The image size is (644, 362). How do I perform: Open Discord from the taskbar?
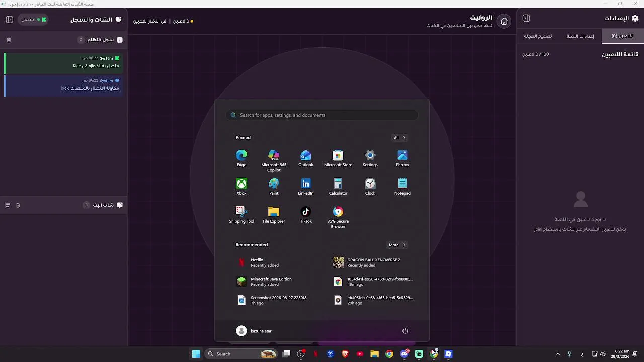tap(404, 354)
